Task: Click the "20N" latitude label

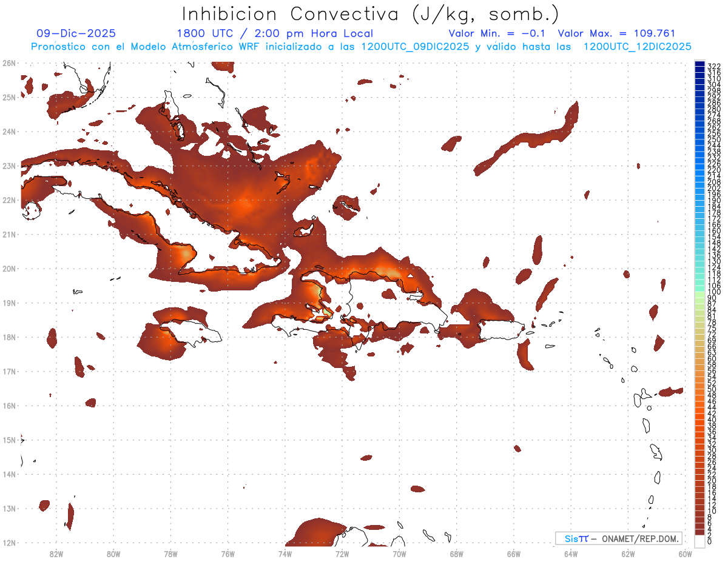Action: [x=9, y=269]
